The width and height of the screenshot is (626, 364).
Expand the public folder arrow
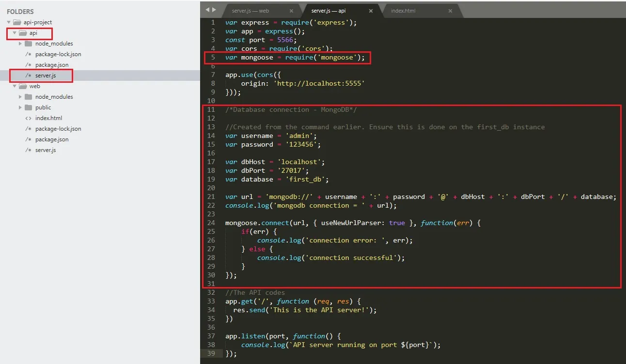[x=20, y=107]
